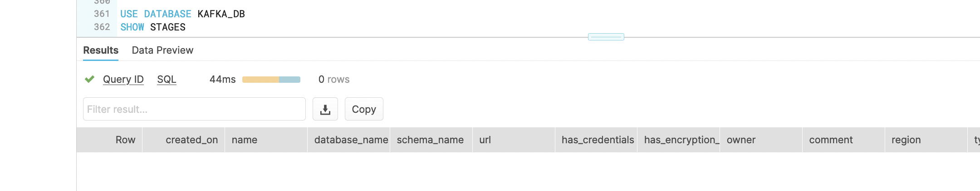Sort by the created_on column header
The height and width of the screenshot is (191, 980).
191,140
